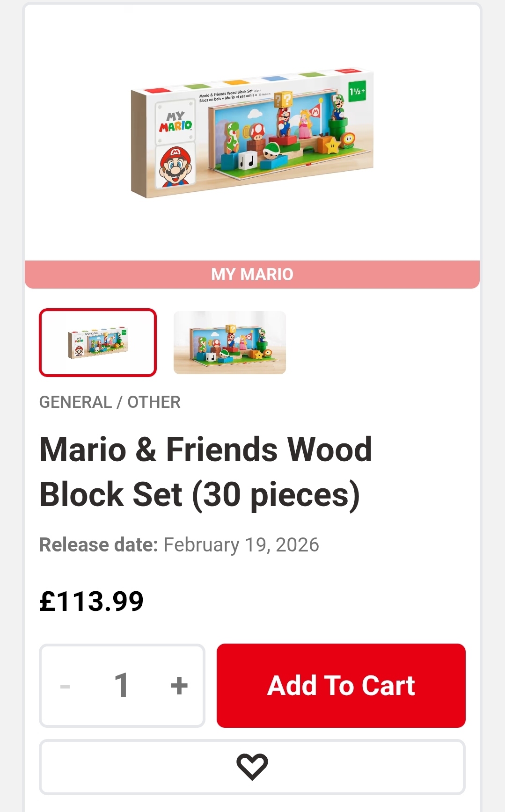Click the yellow question block on box art
505x812 pixels.
click(283, 99)
